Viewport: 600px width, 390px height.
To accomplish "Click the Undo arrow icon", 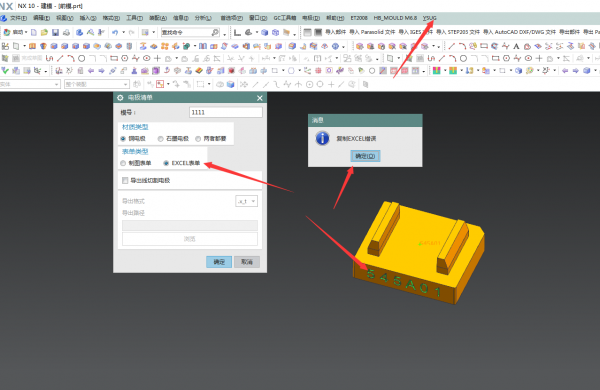I will coord(115,33).
